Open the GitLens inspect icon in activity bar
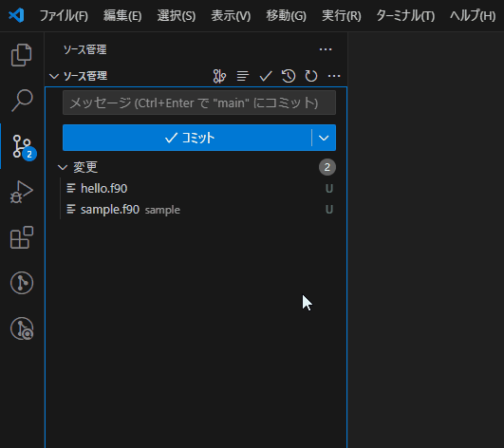Image resolution: width=504 pixels, height=448 pixels. [x=22, y=328]
